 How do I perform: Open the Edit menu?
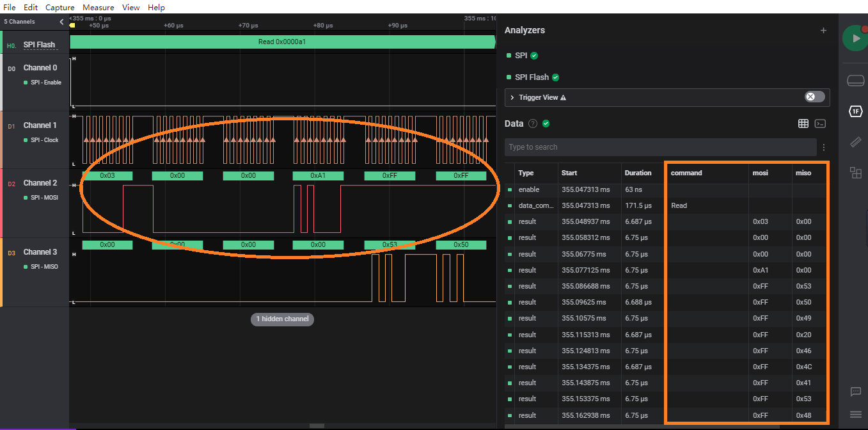point(30,8)
